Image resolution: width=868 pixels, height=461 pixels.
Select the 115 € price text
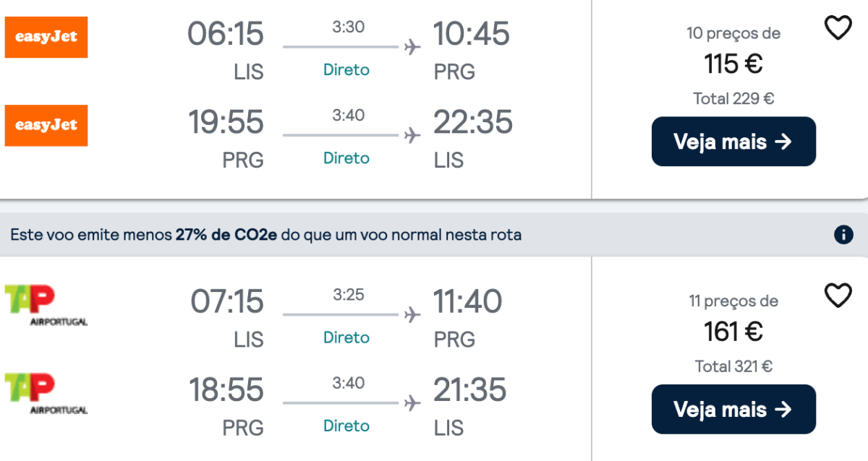tap(733, 64)
